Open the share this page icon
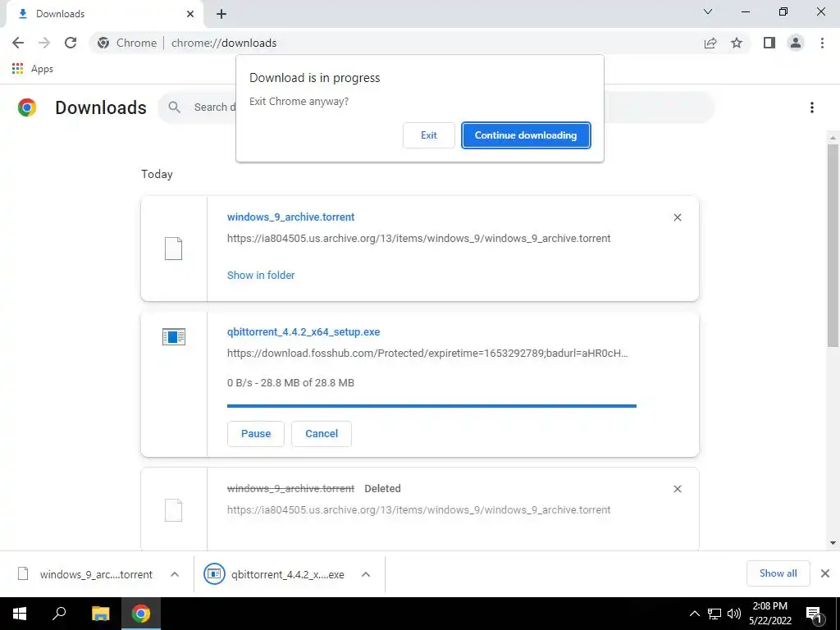Screen dimensions: 840x630 pyautogui.click(x=710, y=43)
